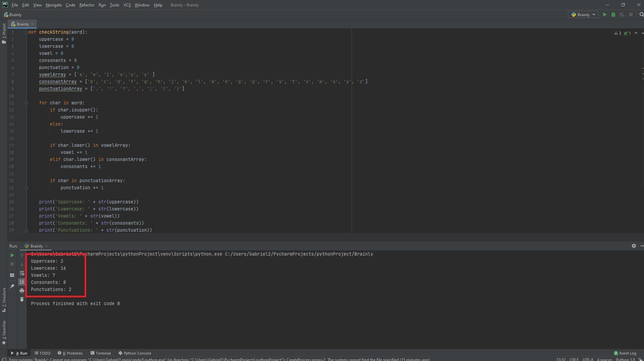The width and height of the screenshot is (644, 361).
Task: Print the console output using the printer icon
Action: click(22, 290)
